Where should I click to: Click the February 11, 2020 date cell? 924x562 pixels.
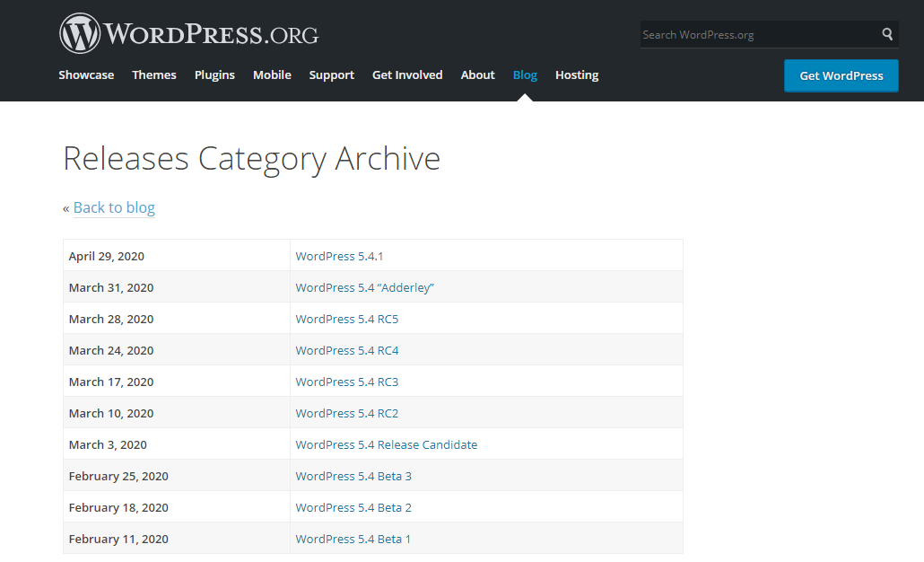176,539
